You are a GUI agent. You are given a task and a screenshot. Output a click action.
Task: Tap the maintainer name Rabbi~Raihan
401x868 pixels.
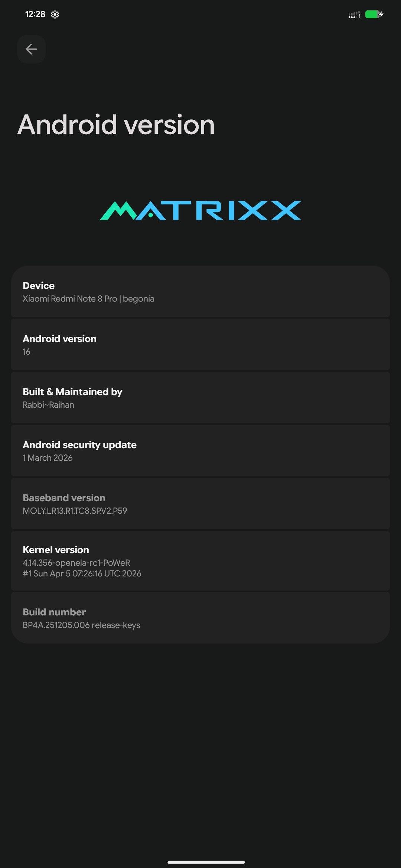[x=48, y=405]
